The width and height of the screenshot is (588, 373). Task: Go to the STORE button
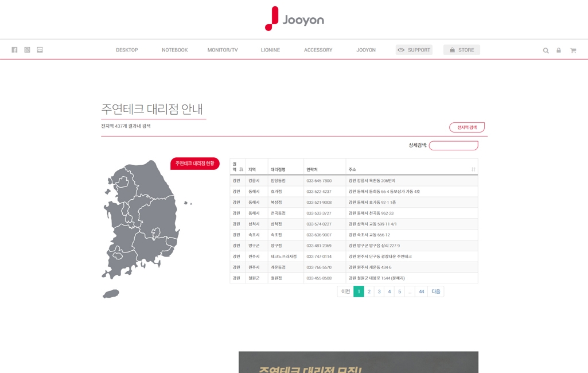tap(462, 50)
